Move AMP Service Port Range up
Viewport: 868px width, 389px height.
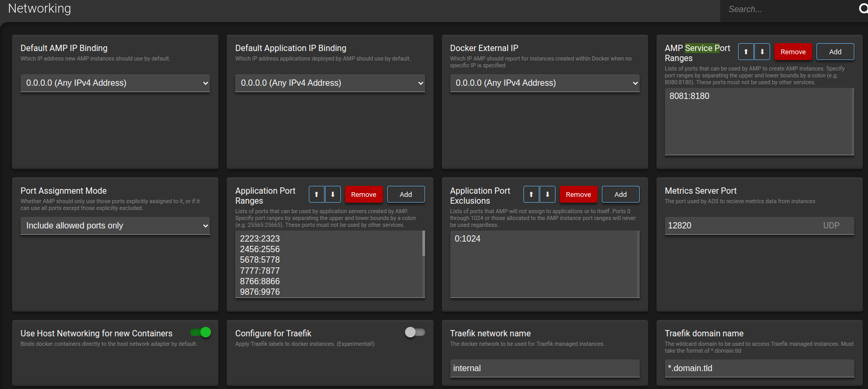tap(745, 52)
